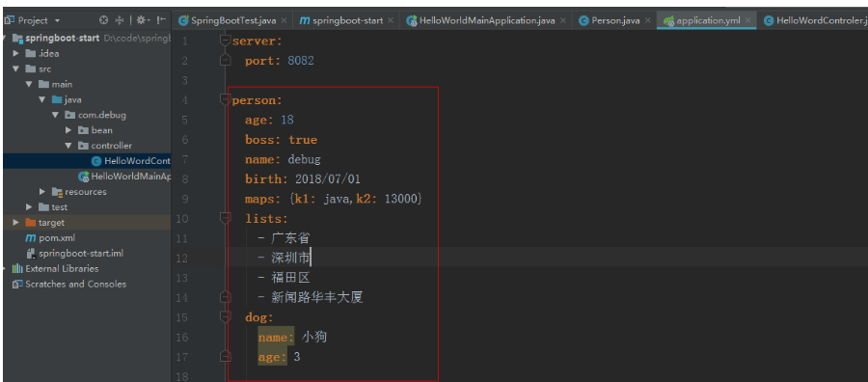Collapse the com.debug package arrow
Viewport: 868px width, 382px height.
tap(55, 115)
